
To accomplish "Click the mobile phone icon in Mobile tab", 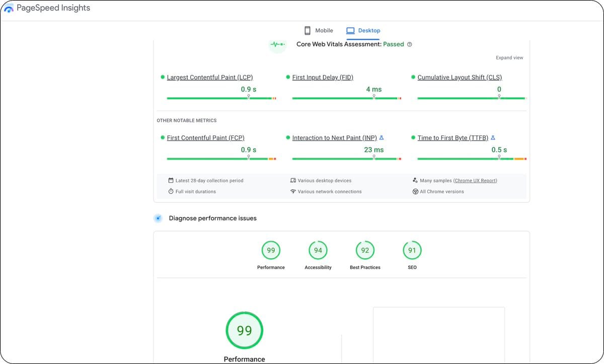I will point(307,30).
